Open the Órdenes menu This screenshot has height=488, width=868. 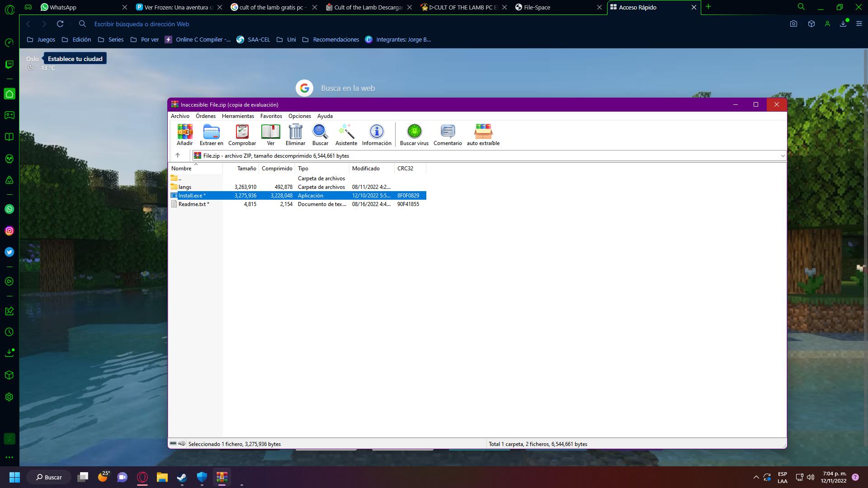click(x=205, y=116)
